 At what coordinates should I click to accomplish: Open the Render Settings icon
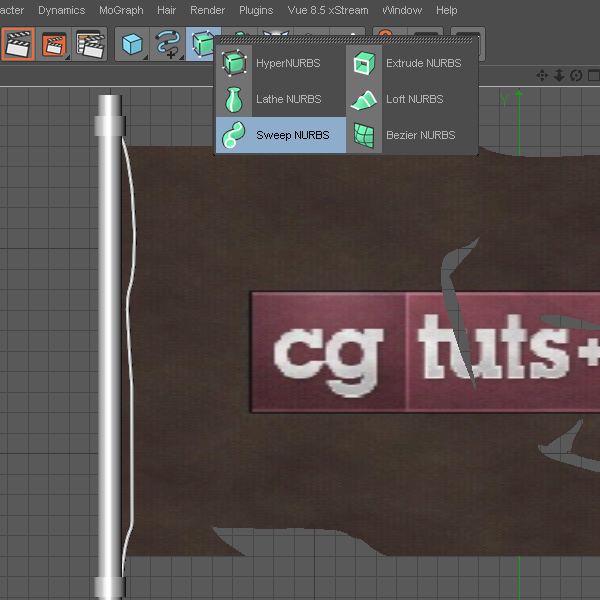coord(90,44)
